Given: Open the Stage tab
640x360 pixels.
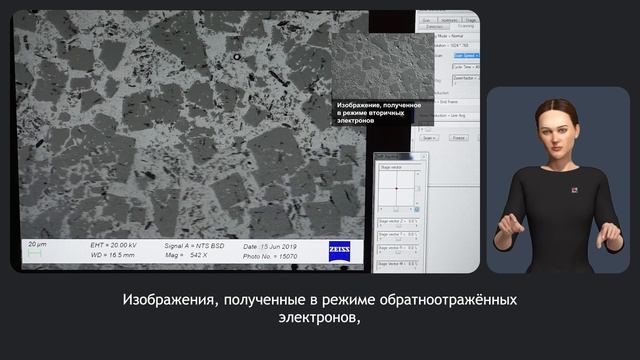Looking at the screenshot, I should point(471,20).
